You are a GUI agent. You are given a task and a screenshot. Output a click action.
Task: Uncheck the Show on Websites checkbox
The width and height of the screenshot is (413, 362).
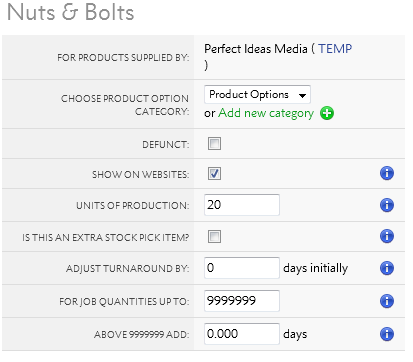point(214,174)
